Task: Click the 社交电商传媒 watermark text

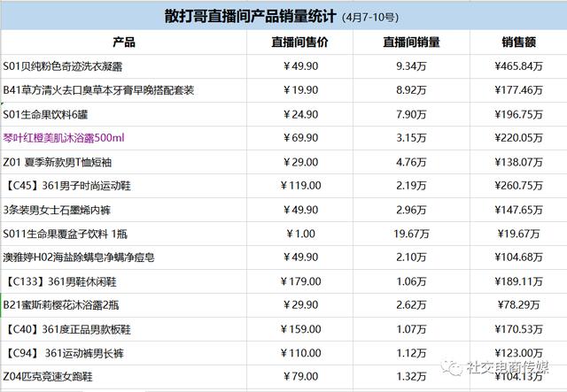Action: point(508,367)
